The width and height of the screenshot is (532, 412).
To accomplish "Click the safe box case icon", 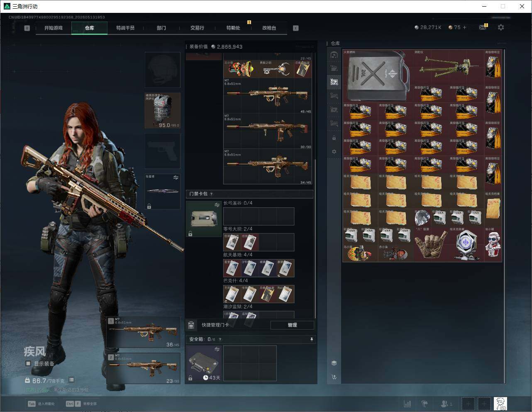I will [x=204, y=363].
